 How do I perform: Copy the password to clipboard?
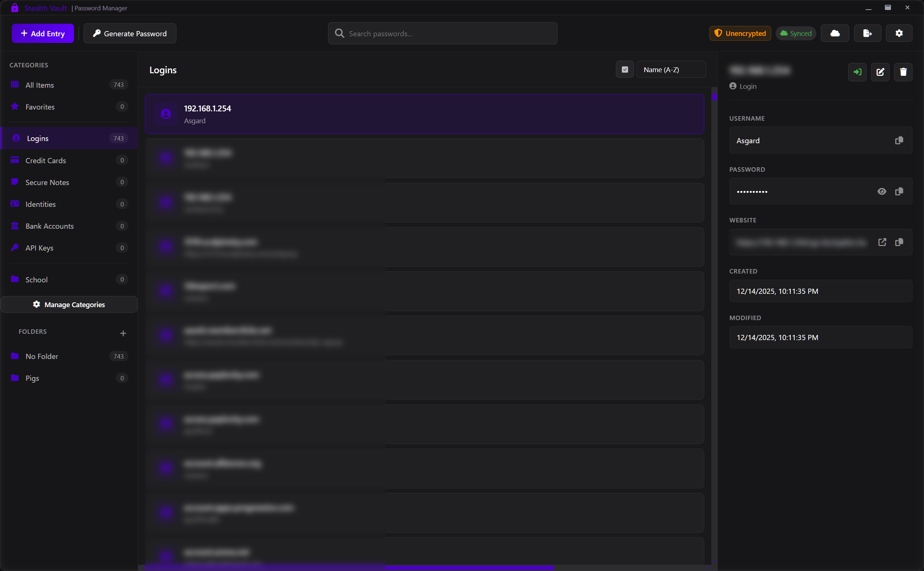899,191
